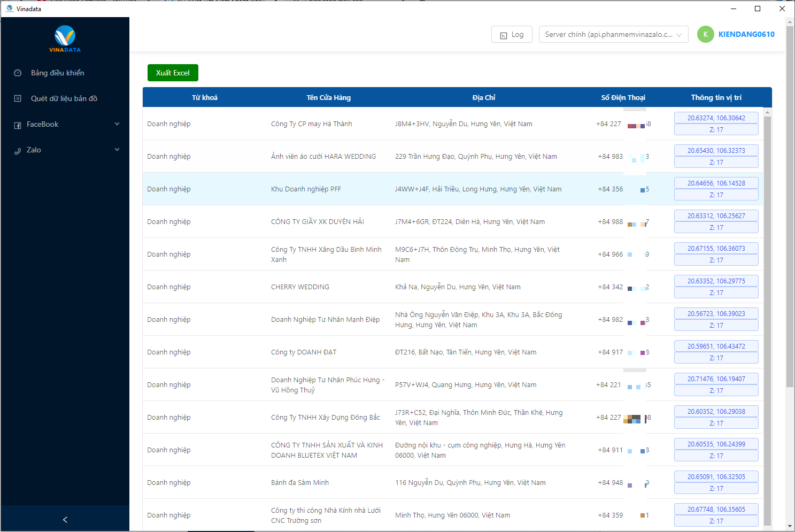Image resolution: width=795 pixels, height=532 pixels.
Task: Select Công Ty TNHH Xây Dựng Đông Bắc cell
Action: pos(326,417)
